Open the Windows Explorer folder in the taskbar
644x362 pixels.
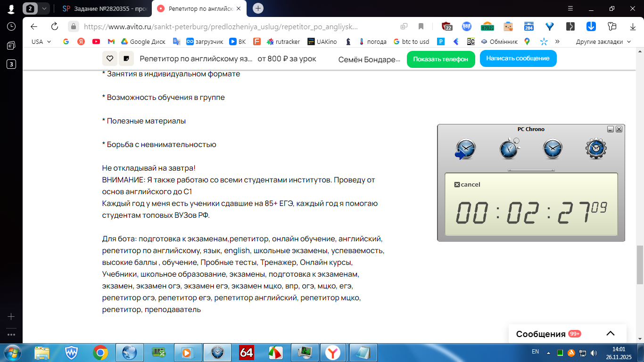[42, 352]
